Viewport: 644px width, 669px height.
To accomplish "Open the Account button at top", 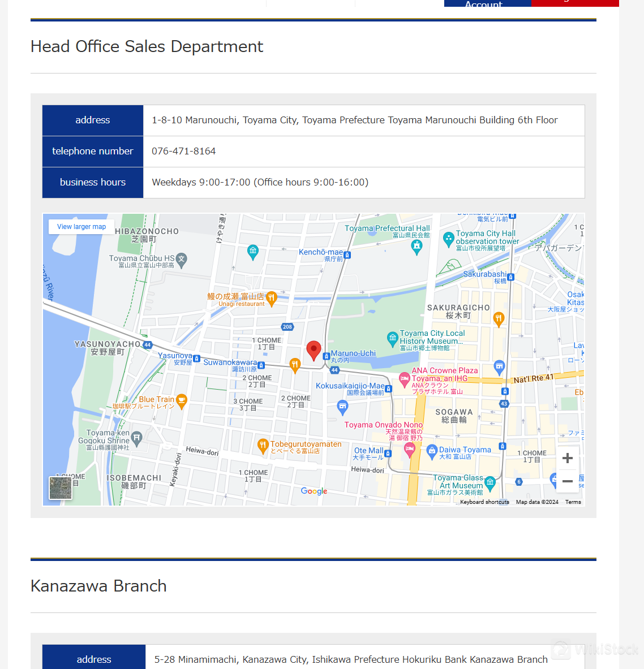I will [488, 3].
